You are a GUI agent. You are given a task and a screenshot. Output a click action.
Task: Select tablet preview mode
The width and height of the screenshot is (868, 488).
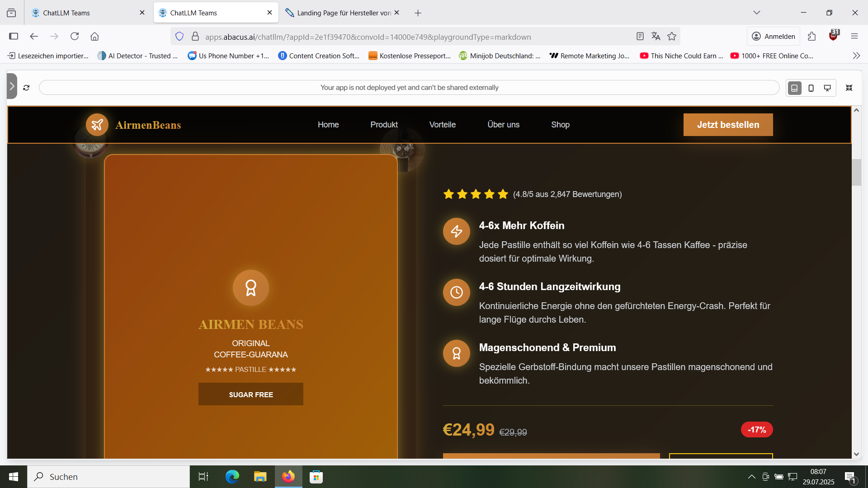tap(794, 88)
